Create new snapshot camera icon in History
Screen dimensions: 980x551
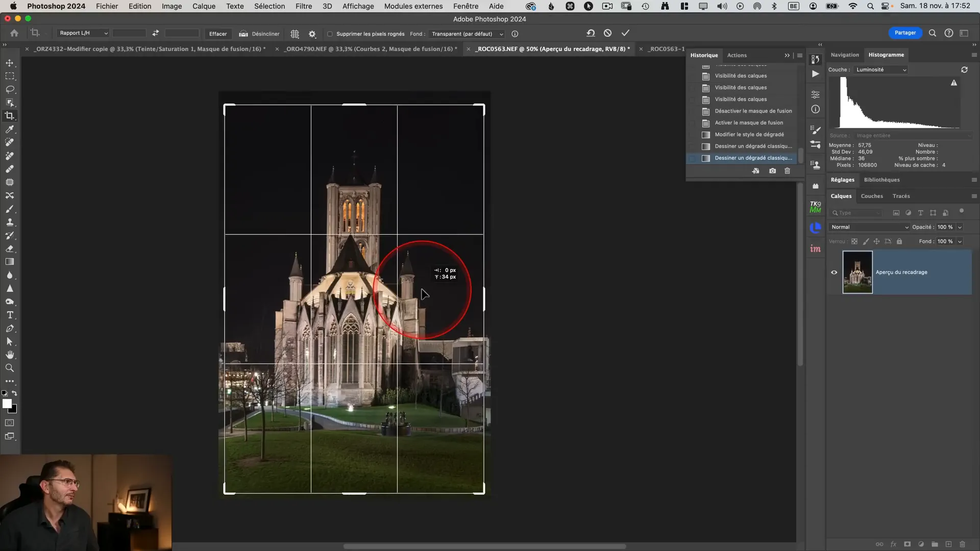[772, 171]
